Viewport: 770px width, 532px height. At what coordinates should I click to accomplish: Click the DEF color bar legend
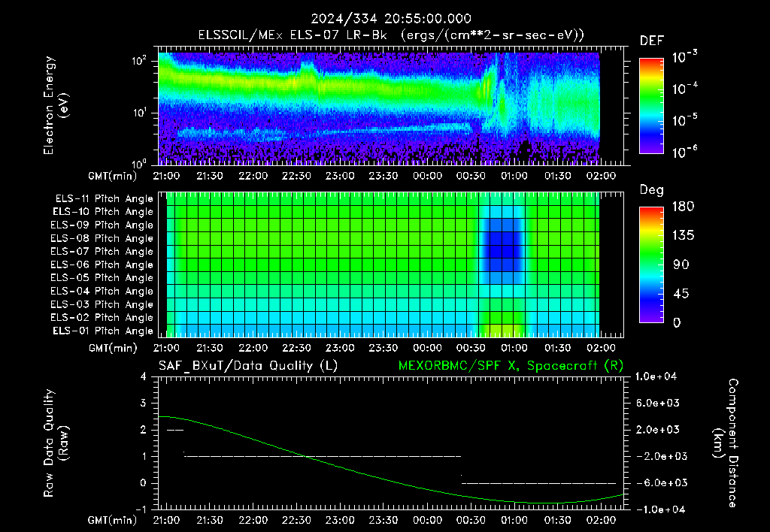point(651,106)
